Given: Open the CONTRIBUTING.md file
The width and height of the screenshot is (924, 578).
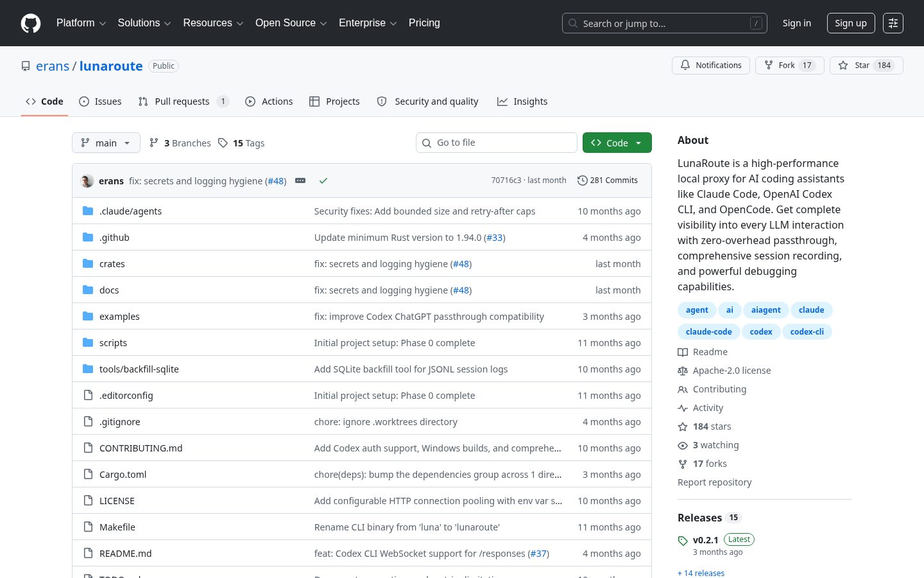Looking at the screenshot, I should coord(141,448).
